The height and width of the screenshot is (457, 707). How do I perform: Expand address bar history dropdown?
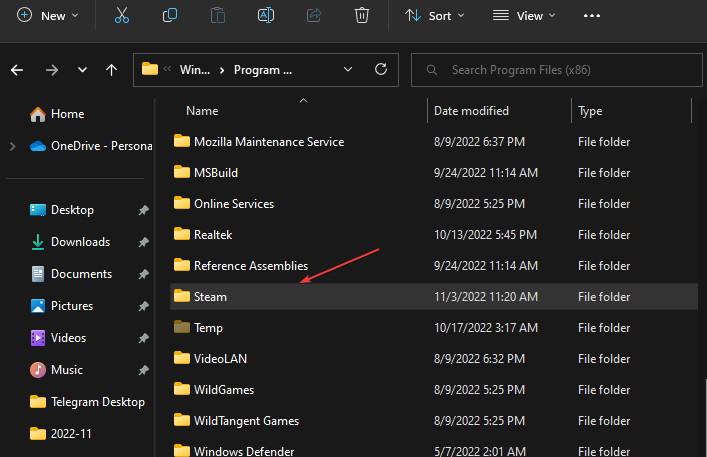point(348,69)
